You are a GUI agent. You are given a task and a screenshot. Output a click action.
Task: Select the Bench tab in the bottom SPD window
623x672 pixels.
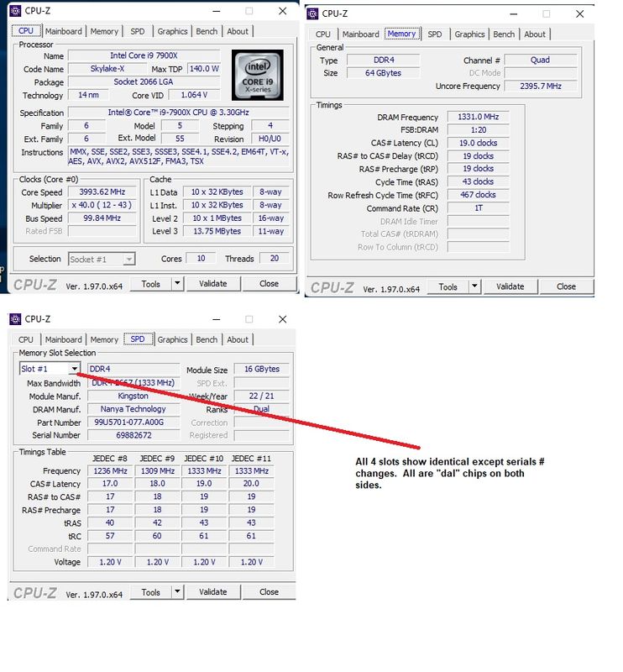pyautogui.click(x=207, y=339)
